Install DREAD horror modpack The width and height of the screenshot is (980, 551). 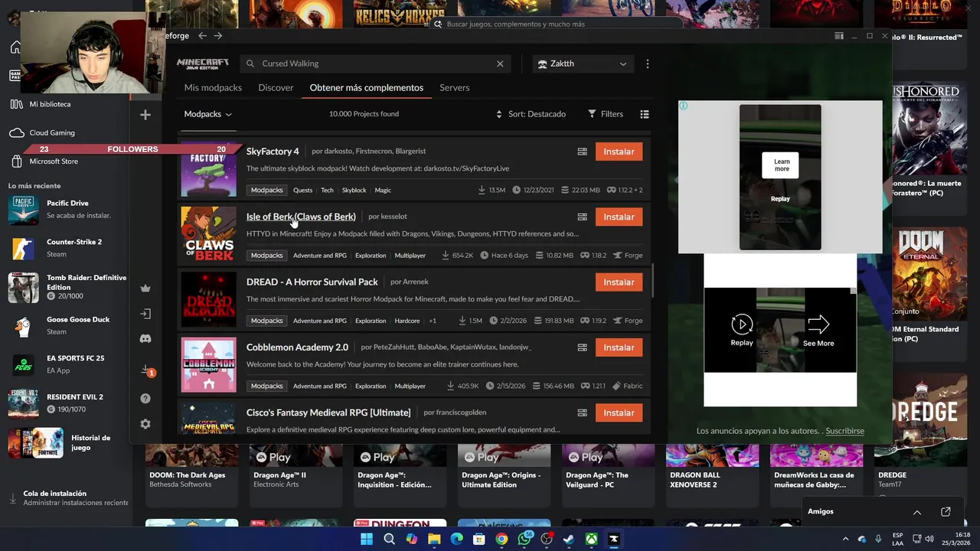[x=619, y=282]
